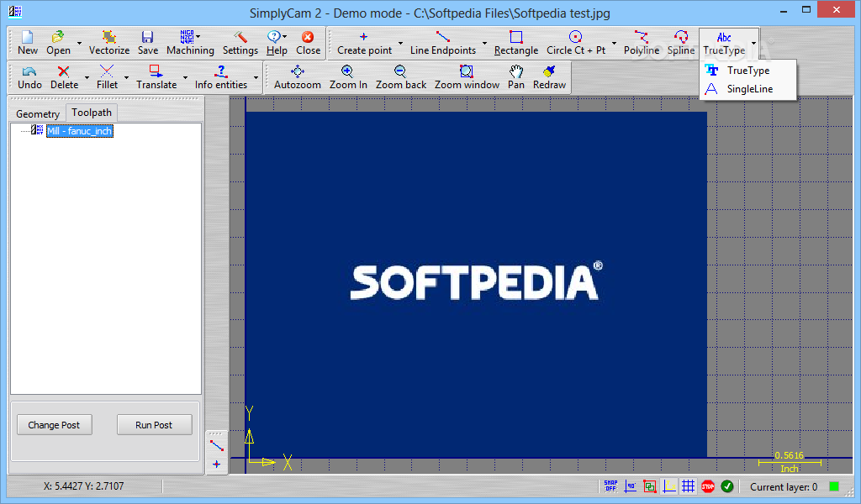Screen dimensions: 861x504
Task: Click the Zoom In magnifier
Action: (x=348, y=77)
